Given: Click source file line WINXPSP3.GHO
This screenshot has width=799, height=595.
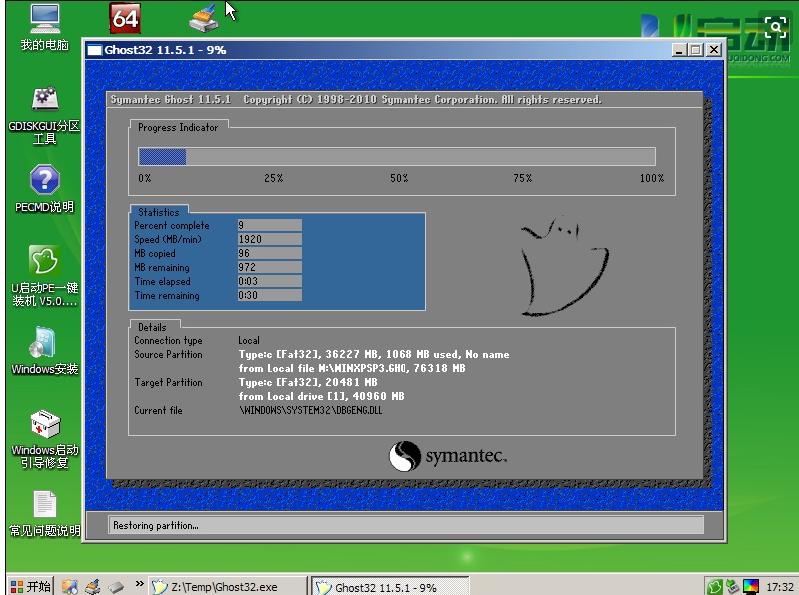Looking at the screenshot, I should coord(352,368).
